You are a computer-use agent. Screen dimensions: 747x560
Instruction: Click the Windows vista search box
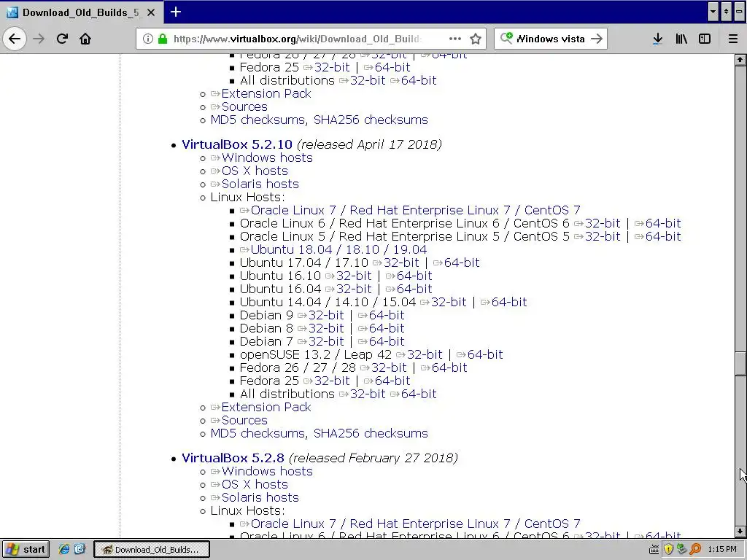point(550,39)
